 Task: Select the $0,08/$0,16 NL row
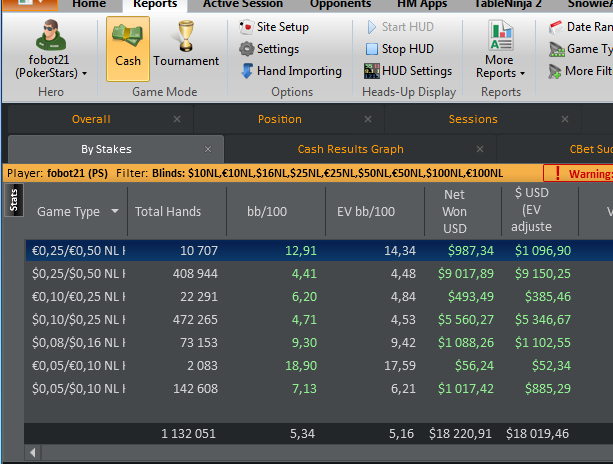[x=319, y=343]
